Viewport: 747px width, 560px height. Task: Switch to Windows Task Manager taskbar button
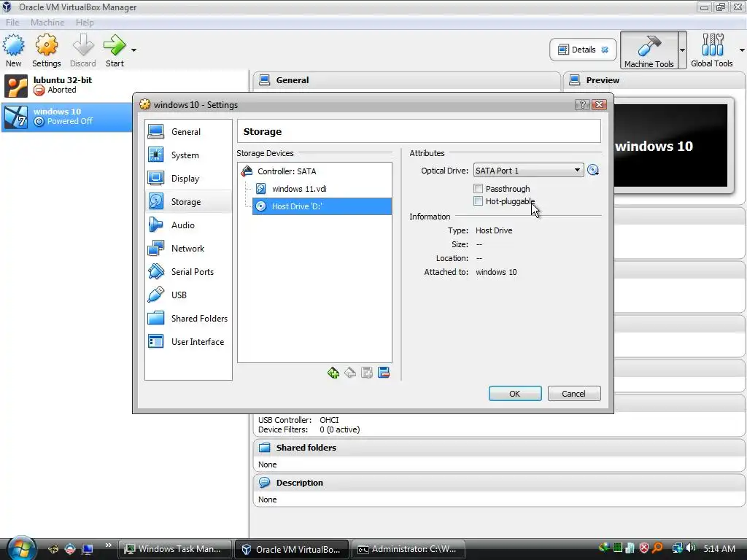(175, 549)
